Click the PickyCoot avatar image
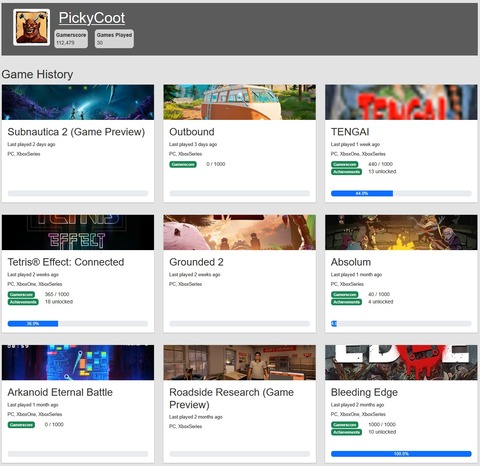The width and height of the screenshot is (480, 466). pyautogui.click(x=31, y=27)
